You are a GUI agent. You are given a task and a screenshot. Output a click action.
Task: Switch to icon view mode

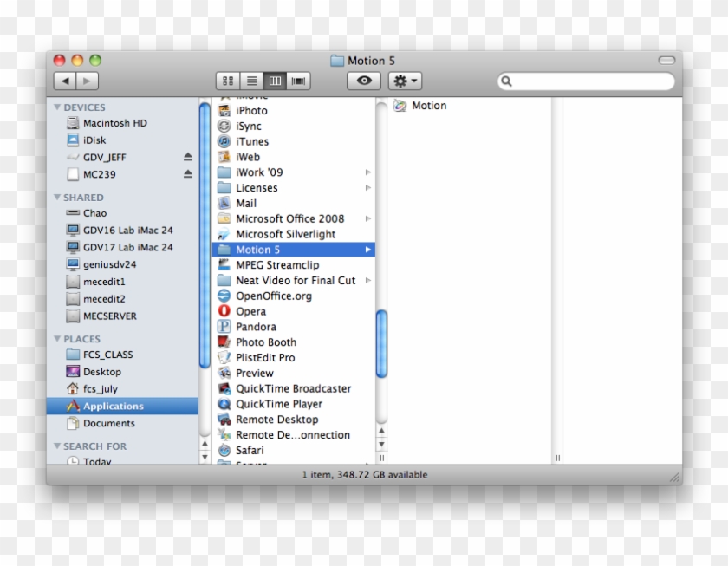[x=228, y=81]
